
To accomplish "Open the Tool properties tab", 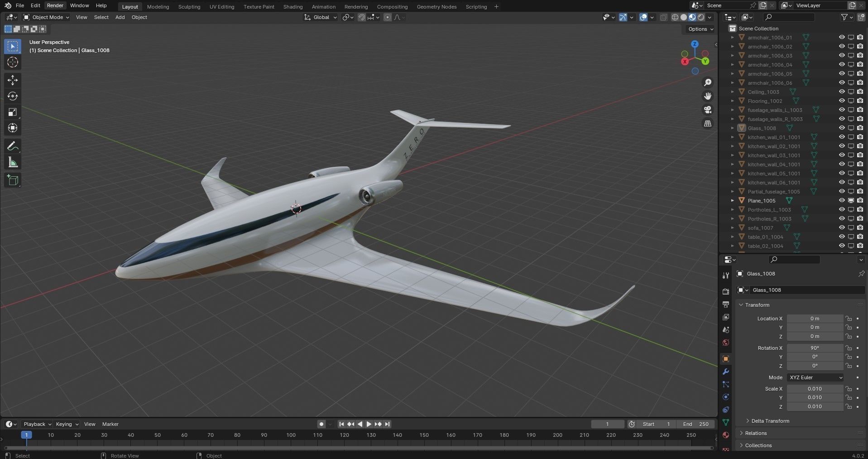I will coord(726,275).
